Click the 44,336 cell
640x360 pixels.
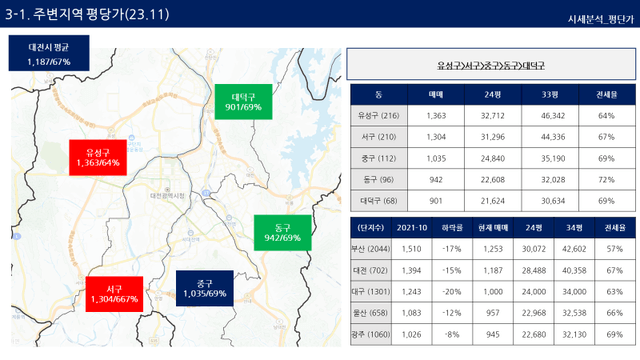pos(550,137)
